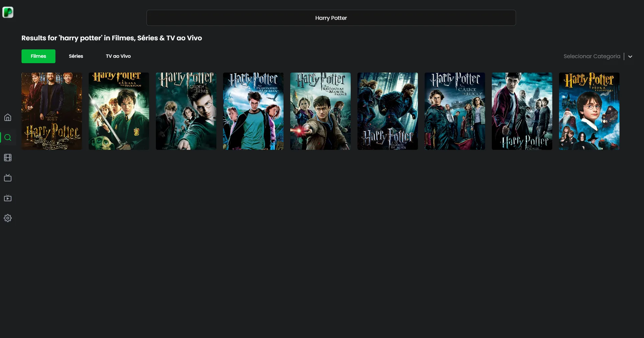This screenshot has height=338, width=644.
Task: Open the poster with Harry running through forest
Action: [388, 111]
